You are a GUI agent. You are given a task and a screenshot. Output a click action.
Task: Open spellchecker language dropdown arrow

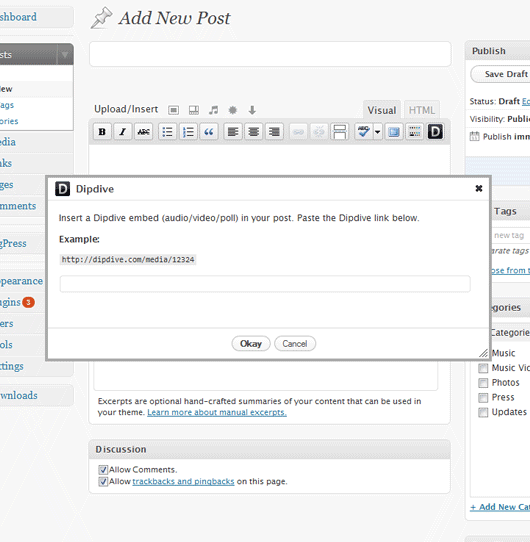(378, 132)
